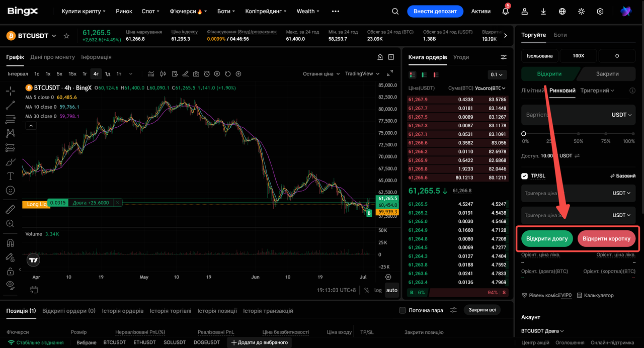Open the search magnifier in header
The image size is (644, 348).
coord(395,11)
